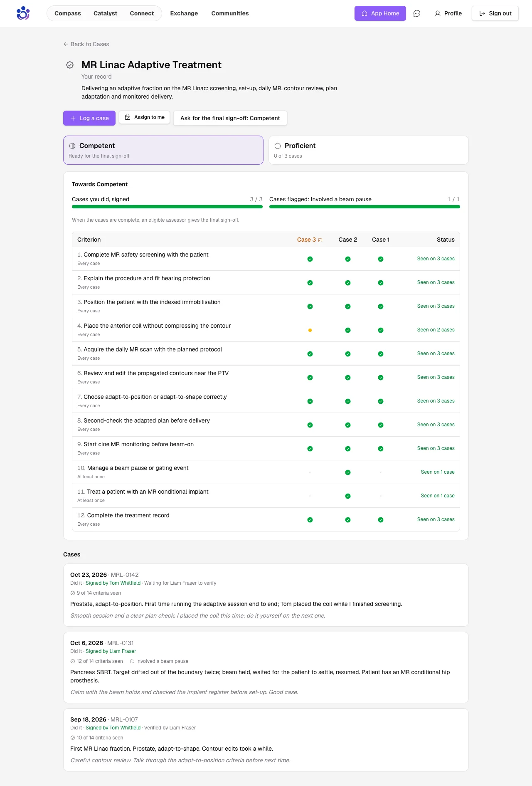The image size is (532, 786).
Task: Ask for the final sign-off: Competent
Action: tap(230, 118)
